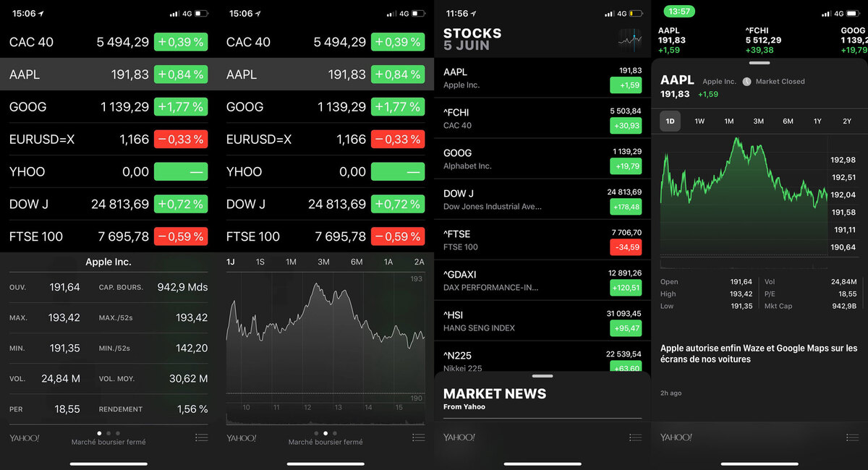Toggle +1,77 % GOOG badge in leftmost screen
This screenshot has height=470, width=868.
click(181, 107)
